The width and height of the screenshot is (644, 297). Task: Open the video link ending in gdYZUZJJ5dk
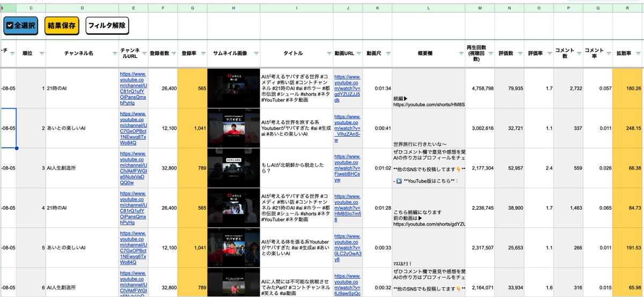347,88
